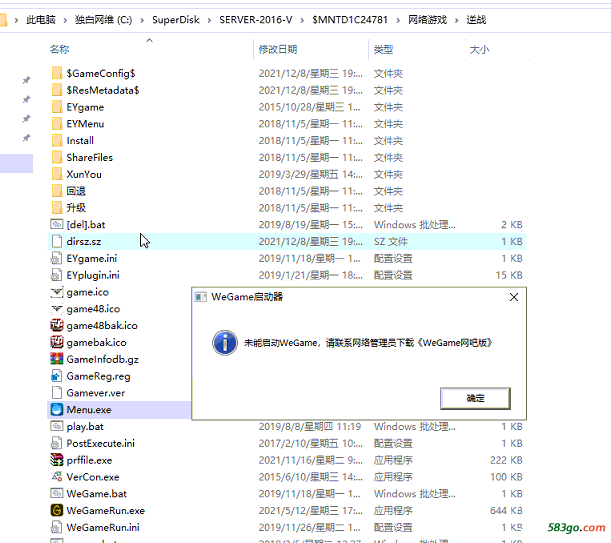Navigate to 此电脑 in breadcrumb
The image size is (611, 543).
point(41,19)
